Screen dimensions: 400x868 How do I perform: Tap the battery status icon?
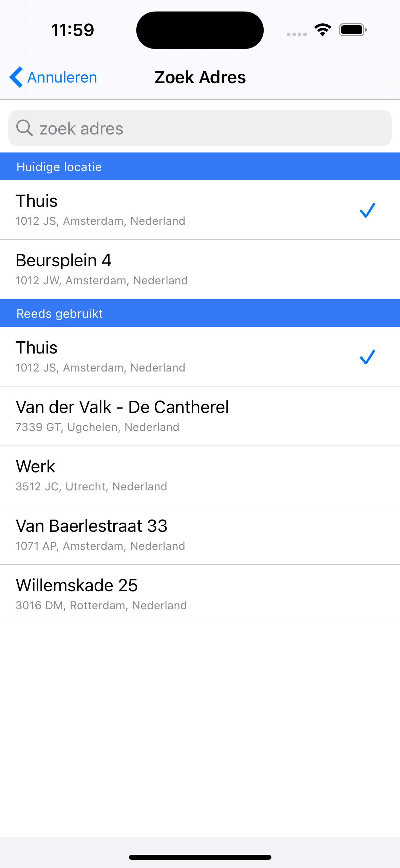point(353,30)
